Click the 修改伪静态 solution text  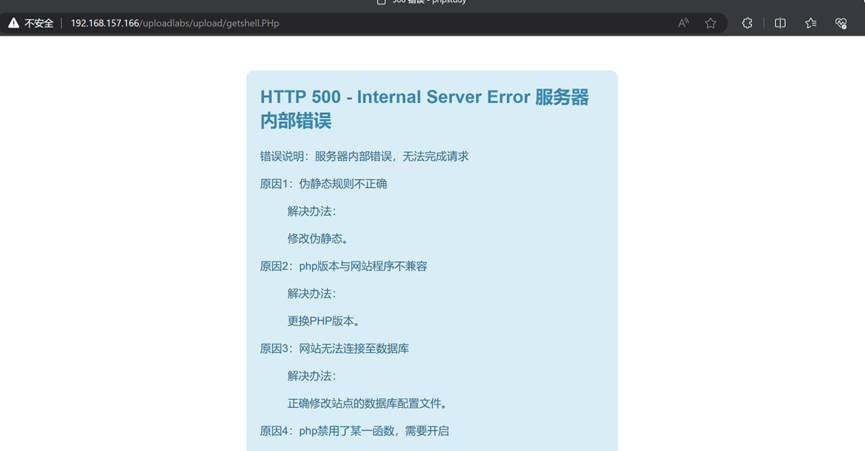[x=318, y=239]
